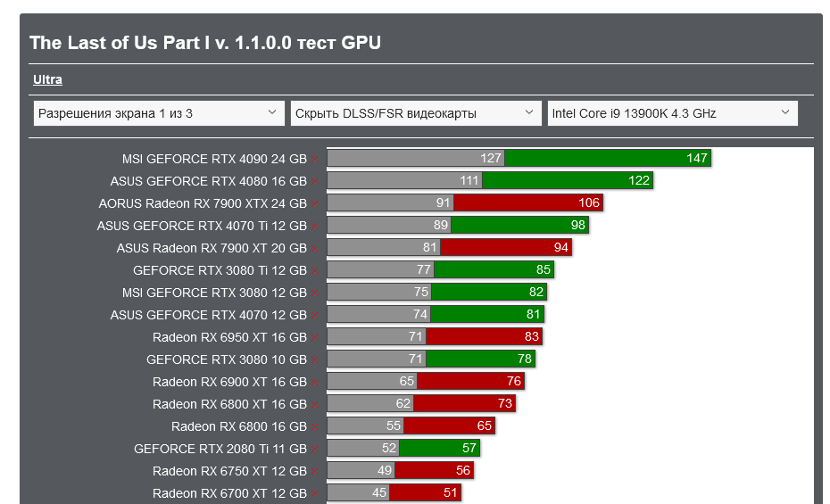Viewport: 830px width, 504px height.
Task: Click red X beside ASUS GEFORCE RTX 4070 12 GB
Action: (x=314, y=315)
